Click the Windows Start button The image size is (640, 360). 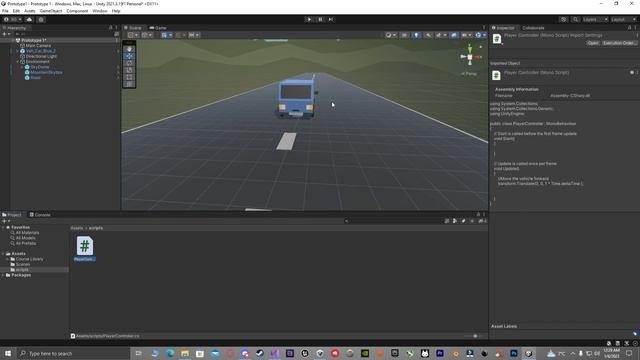click(x=8, y=353)
